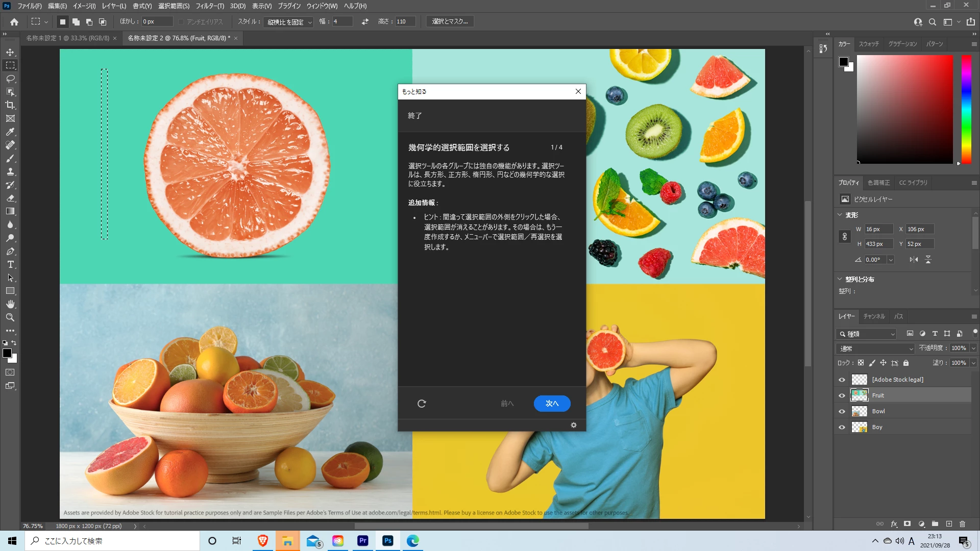Switch to the チャンネル tab
The width and height of the screenshot is (980, 551).
click(x=874, y=316)
